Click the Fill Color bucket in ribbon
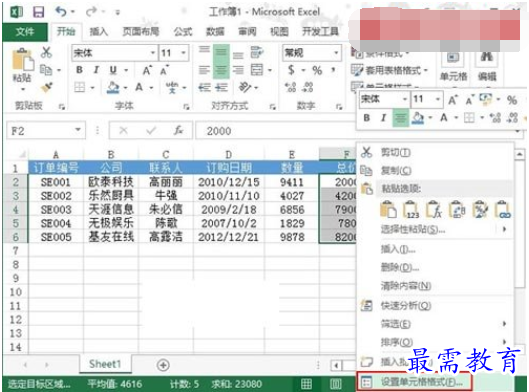 click(x=113, y=88)
